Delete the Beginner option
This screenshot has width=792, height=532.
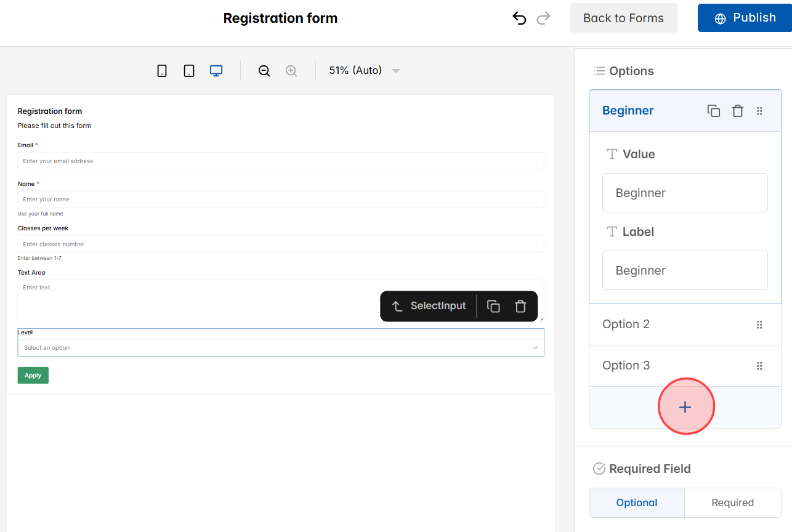coord(737,111)
